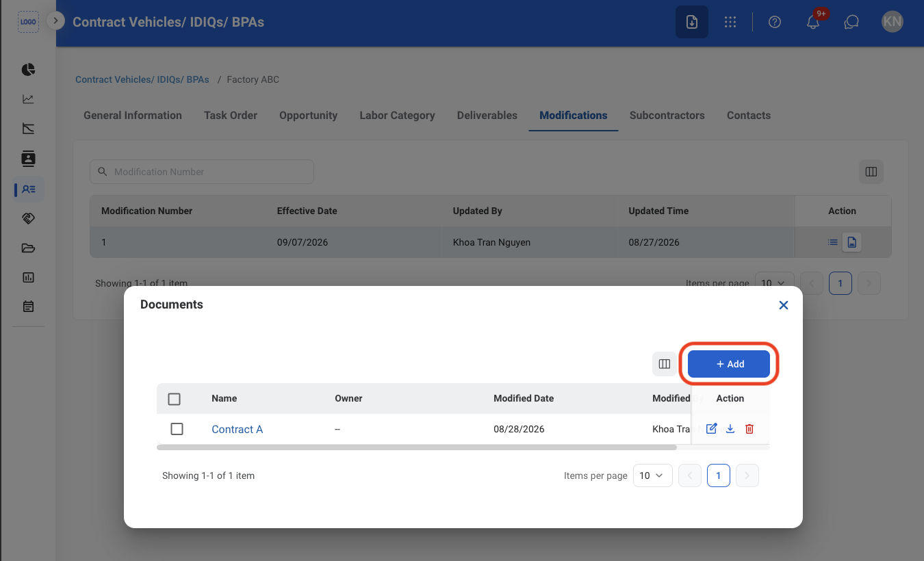Open the chat bubble icon in the header

pyautogui.click(x=851, y=22)
